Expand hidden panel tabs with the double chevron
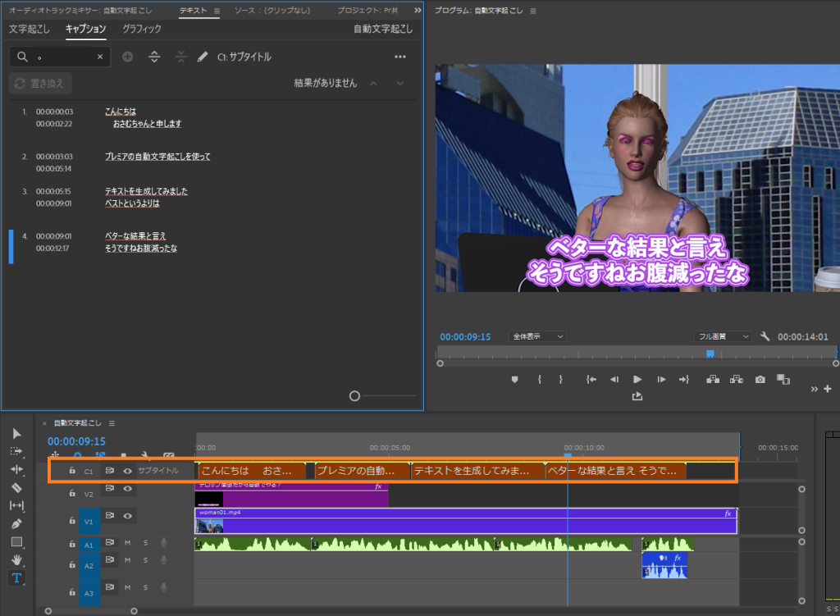This screenshot has height=616, width=840. click(418, 10)
